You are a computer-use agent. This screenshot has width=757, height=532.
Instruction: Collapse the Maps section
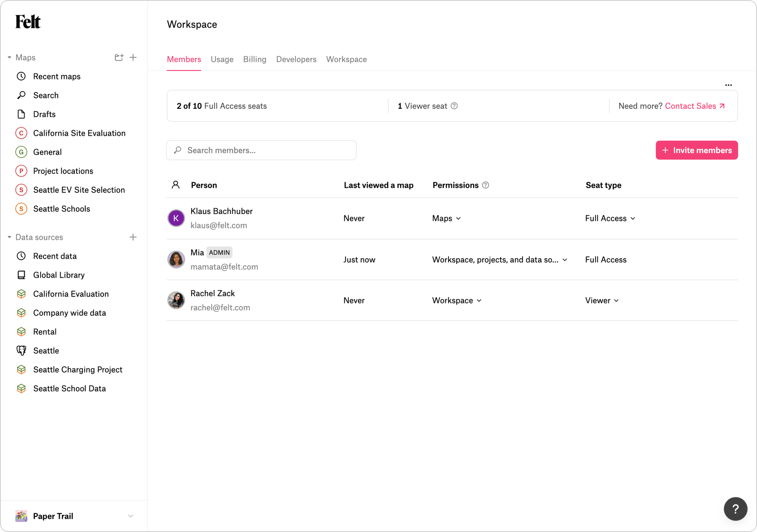[x=9, y=57]
